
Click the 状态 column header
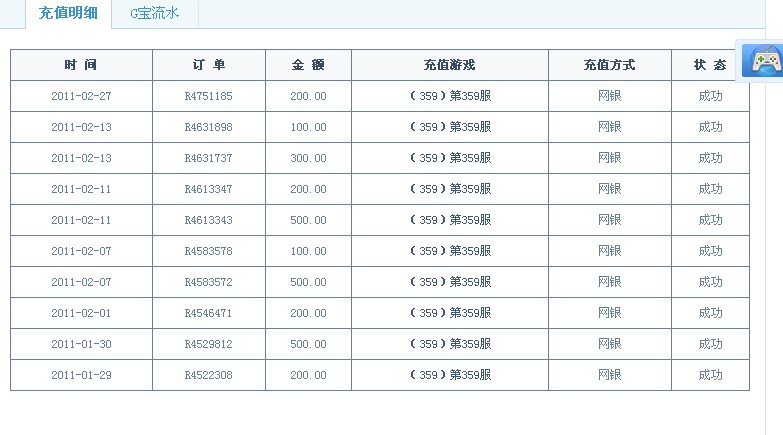tap(710, 65)
